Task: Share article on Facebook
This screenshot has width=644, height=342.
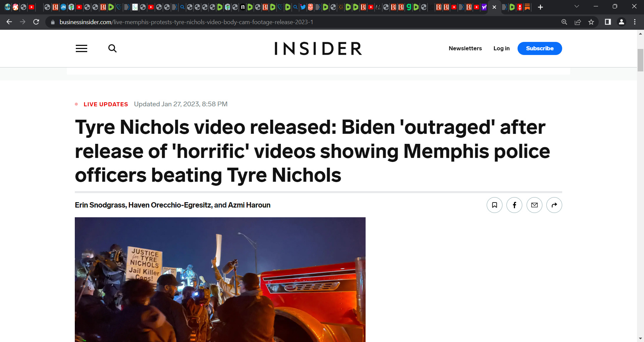Action: pyautogui.click(x=514, y=205)
